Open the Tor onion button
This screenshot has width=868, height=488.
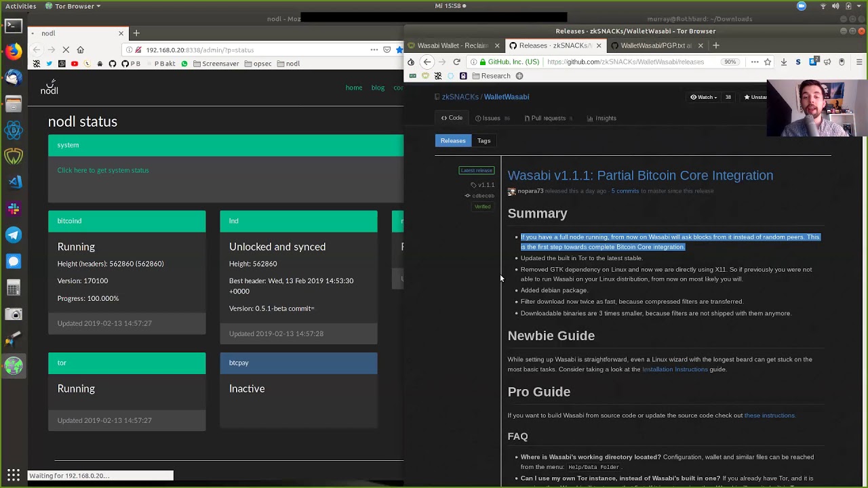point(411,62)
